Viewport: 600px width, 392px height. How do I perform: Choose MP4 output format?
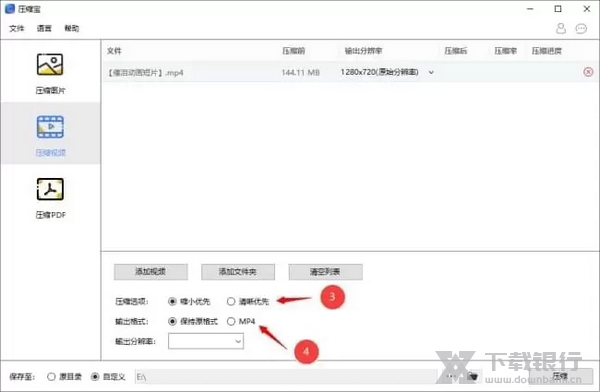tap(241, 322)
